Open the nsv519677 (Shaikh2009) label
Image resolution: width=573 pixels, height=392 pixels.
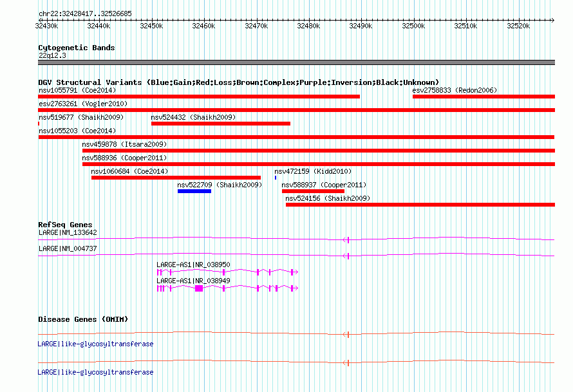pos(81,117)
